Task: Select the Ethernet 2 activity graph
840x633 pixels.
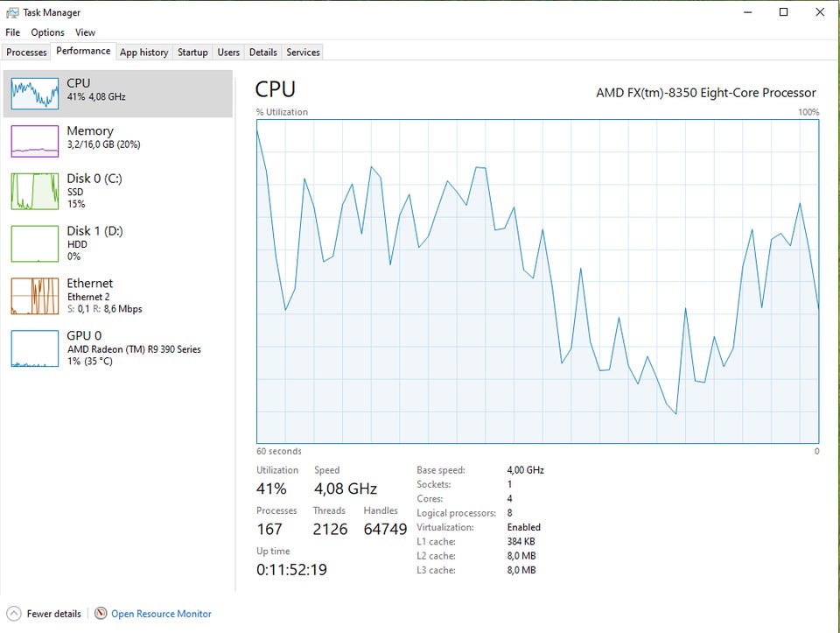Action: (x=35, y=296)
